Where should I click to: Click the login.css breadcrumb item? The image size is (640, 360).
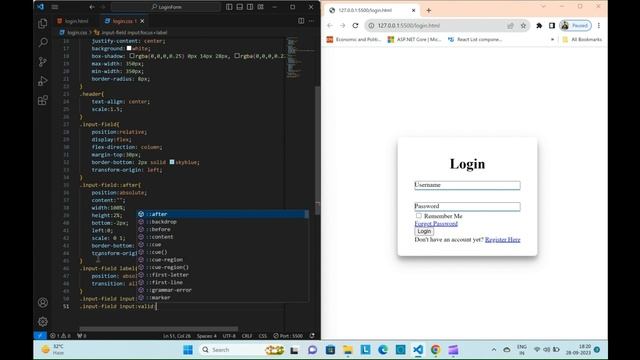pos(74,32)
